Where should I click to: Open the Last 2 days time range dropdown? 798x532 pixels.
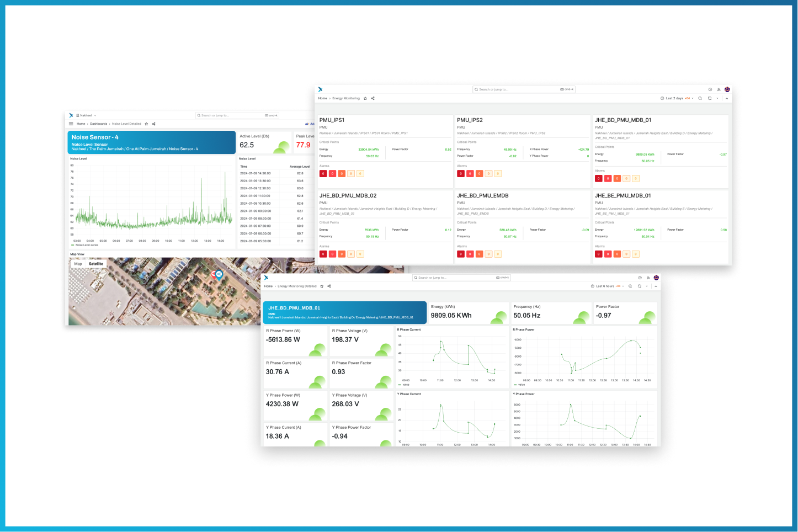click(674, 98)
